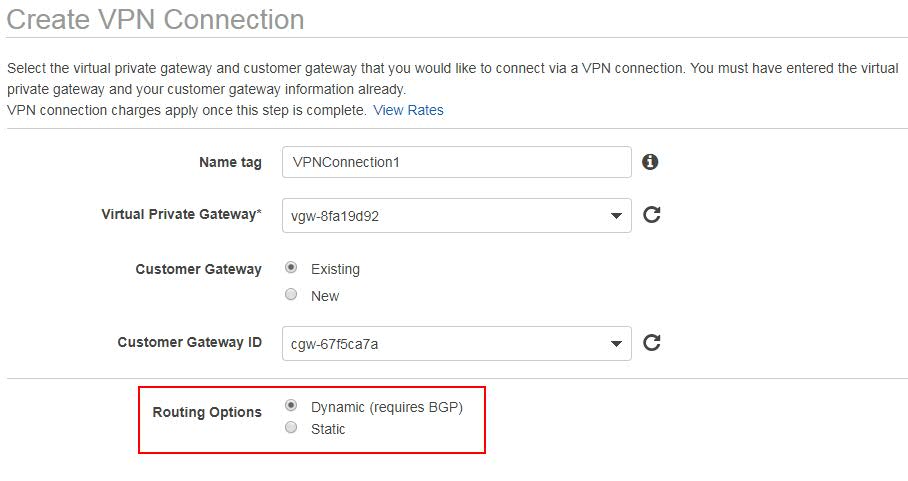The height and width of the screenshot is (481, 908).
Task: Choose the Static routing option
Action: click(291, 428)
